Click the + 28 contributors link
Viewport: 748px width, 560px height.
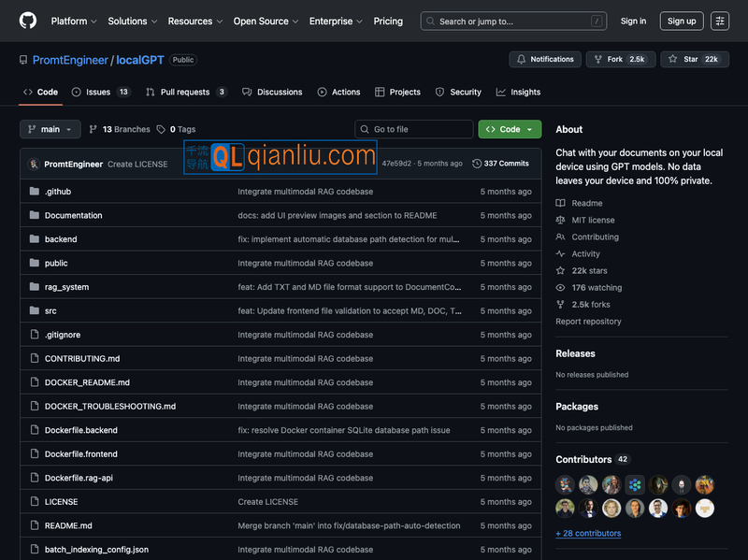pyautogui.click(x=588, y=533)
